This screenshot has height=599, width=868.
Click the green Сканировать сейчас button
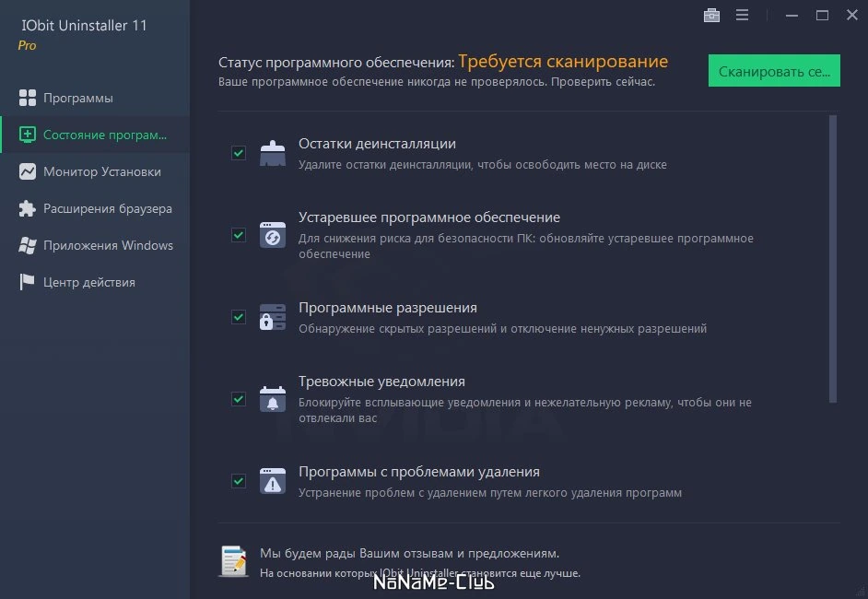(774, 71)
